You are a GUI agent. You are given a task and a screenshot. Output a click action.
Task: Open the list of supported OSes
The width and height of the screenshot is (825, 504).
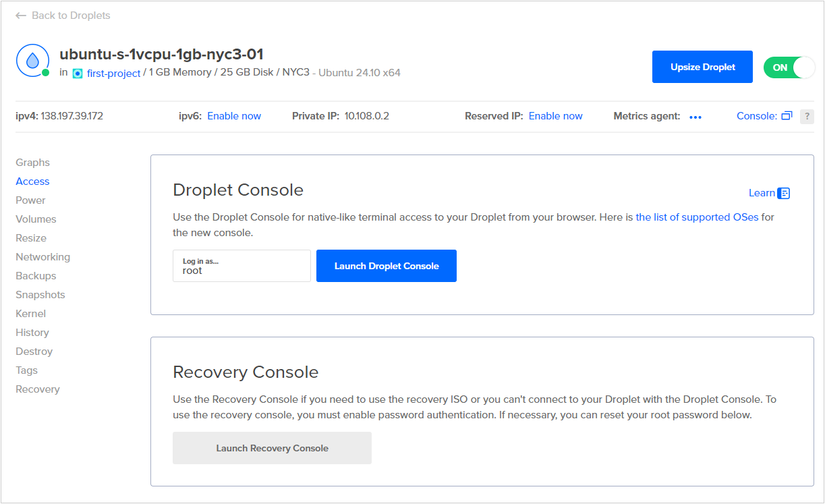coord(697,217)
